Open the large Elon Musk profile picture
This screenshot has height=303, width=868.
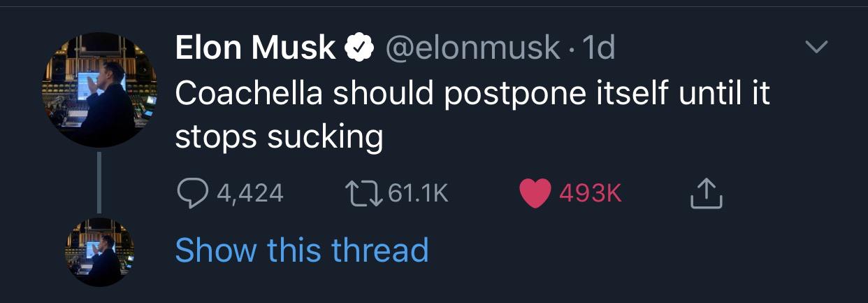[x=99, y=89]
